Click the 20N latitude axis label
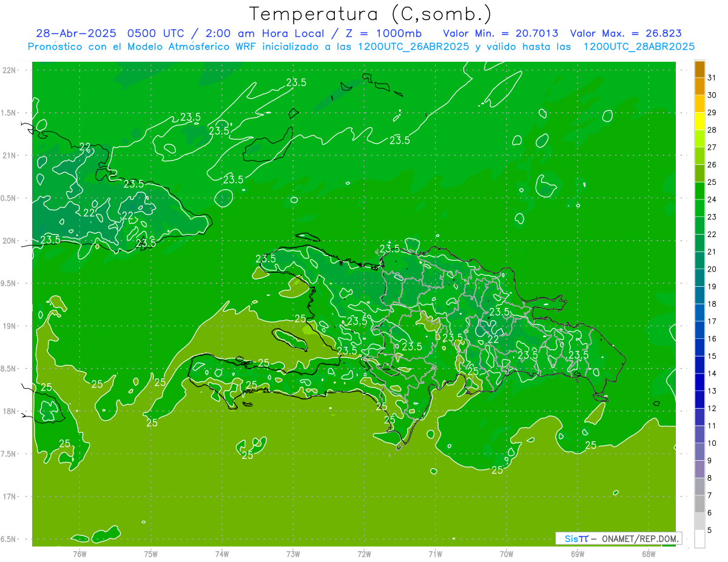The height and width of the screenshot is (562, 728). coord(8,241)
